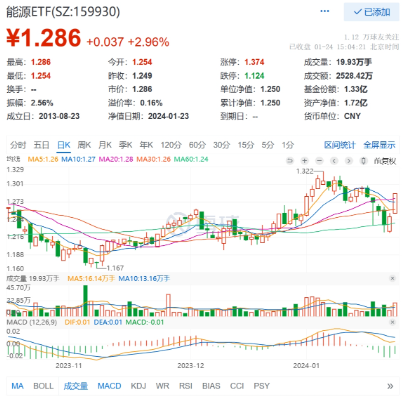The height and width of the screenshot is (397, 413).
Task: Zoom out the K-line chart with minus icon
Action: click(319, 161)
